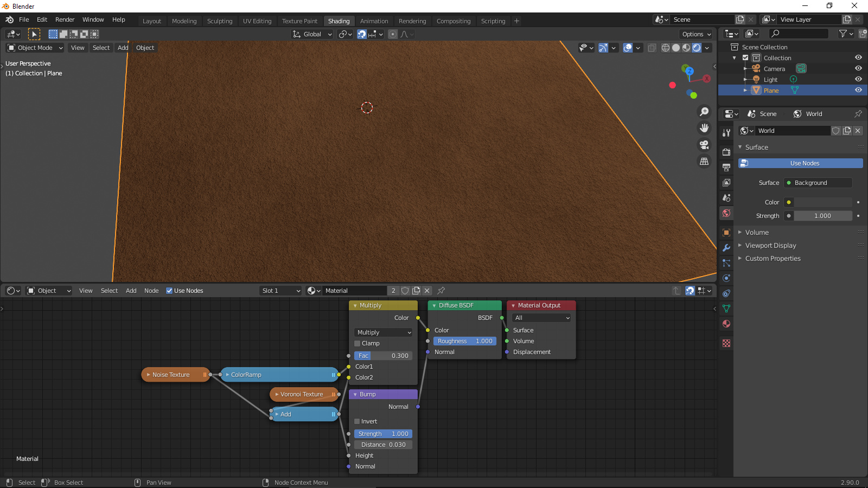Open the Render menu
The width and height of the screenshot is (868, 488).
pyautogui.click(x=65, y=20)
